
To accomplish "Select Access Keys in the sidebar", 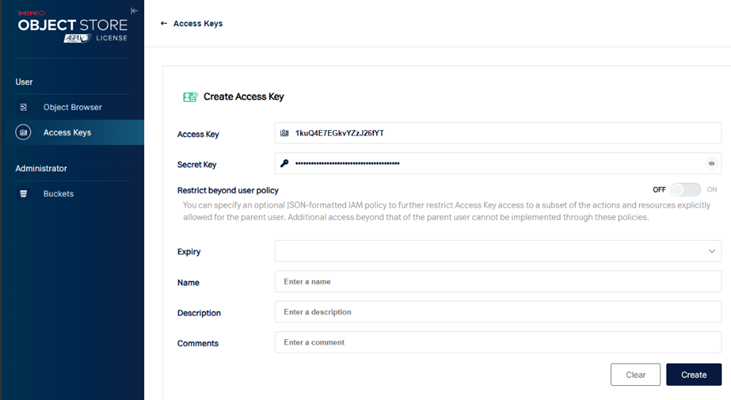I will pos(72,132).
